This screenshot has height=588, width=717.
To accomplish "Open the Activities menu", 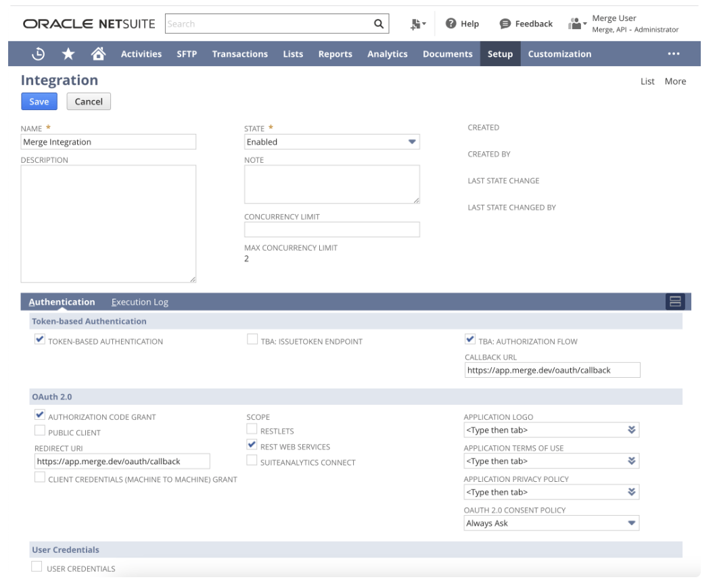I will pyautogui.click(x=141, y=54).
